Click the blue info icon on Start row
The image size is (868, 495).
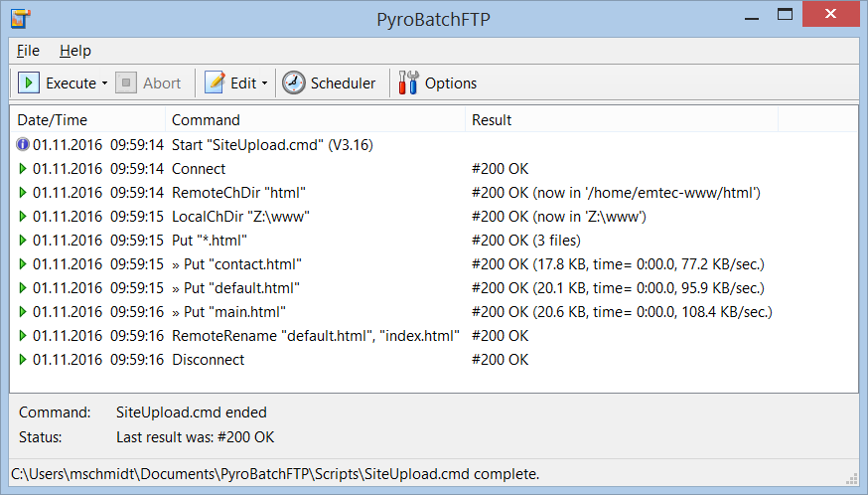coord(23,145)
